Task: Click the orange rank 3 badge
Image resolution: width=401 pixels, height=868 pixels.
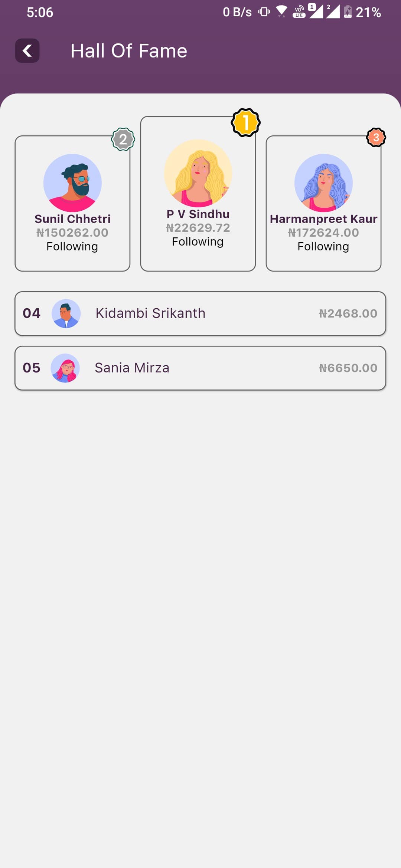Action: (376, 138)
